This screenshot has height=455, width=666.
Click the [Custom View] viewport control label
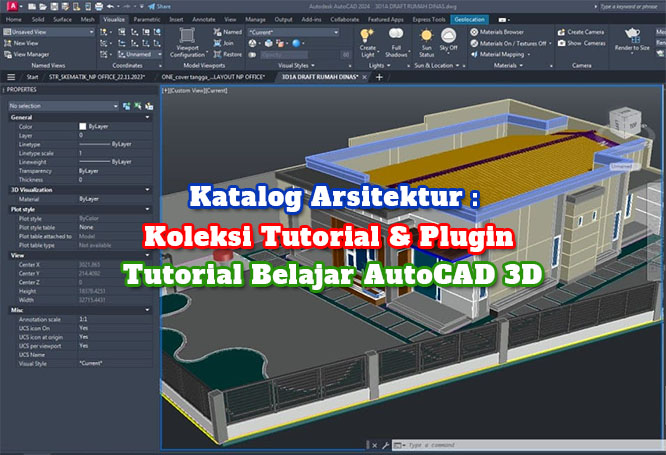click(189, 90)
